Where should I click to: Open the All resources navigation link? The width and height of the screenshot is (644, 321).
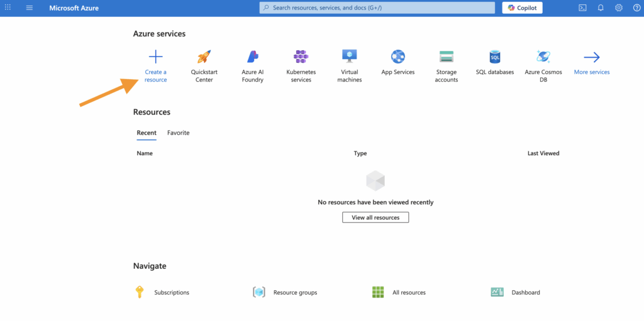[x=409, y=293]
